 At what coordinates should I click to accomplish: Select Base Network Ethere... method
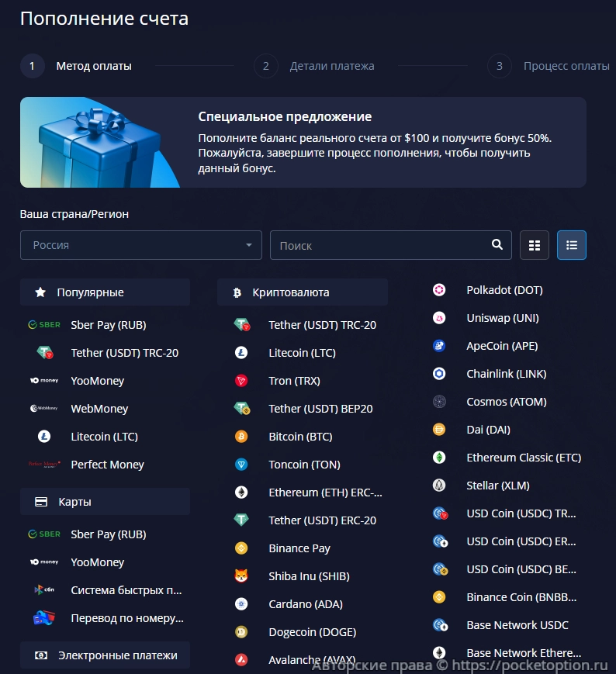524,653
